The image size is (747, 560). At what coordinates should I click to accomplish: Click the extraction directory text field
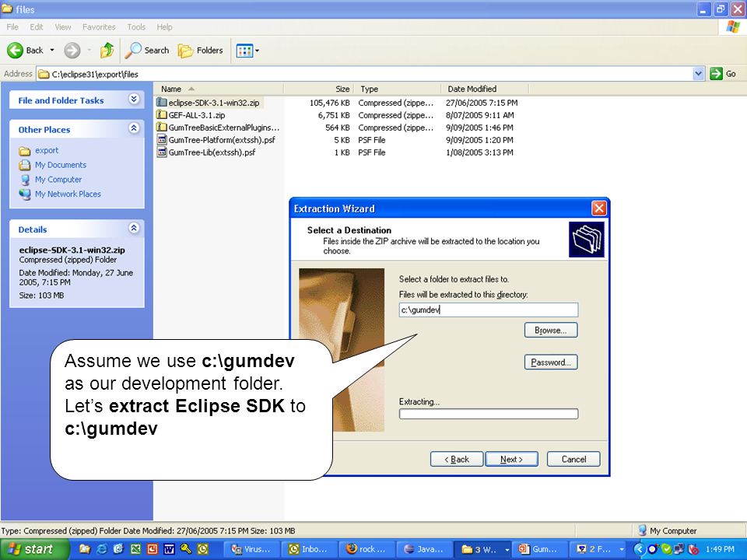(489, 310)
